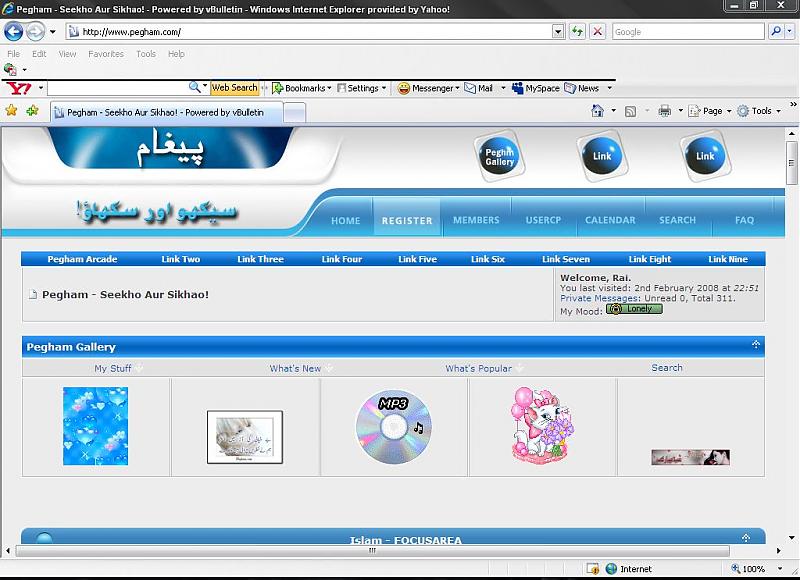
Task: Collapse the Pegham Gallery section arrow
Action: click(x=756, y=344)
